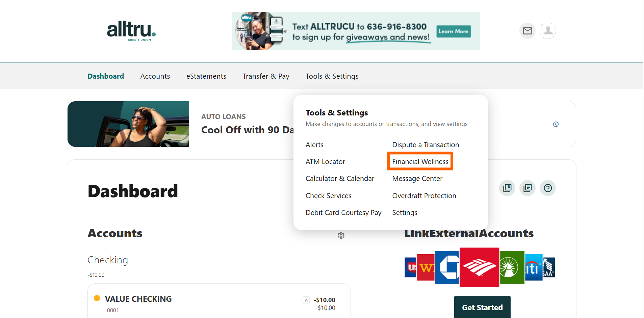Open the mail envelope icon in header
Viewport: 644px width, 318px height.
[x=527, y=31]
